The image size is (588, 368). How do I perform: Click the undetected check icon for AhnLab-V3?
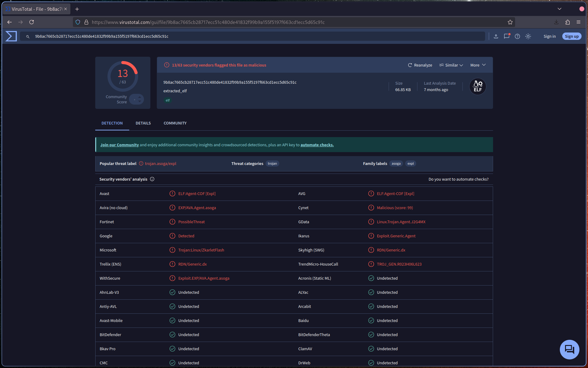(172, 292)
